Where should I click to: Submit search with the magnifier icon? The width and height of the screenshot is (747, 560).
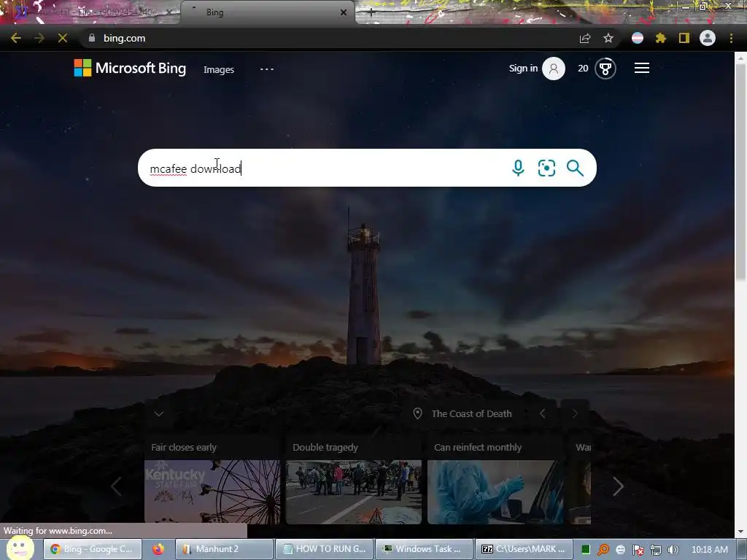(x=575, y=168)
